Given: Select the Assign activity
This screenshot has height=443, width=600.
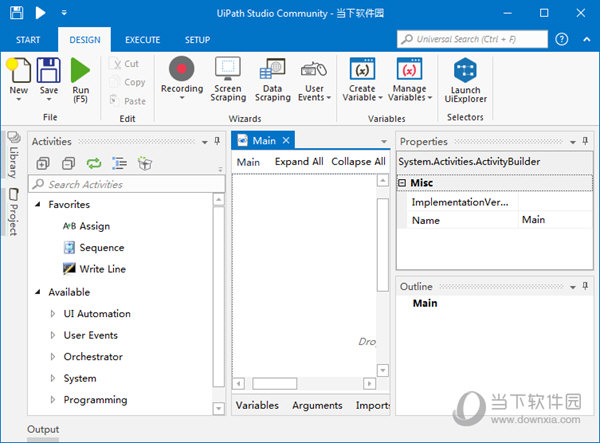Looking at the screenshot, I should [x=86, y=226].
